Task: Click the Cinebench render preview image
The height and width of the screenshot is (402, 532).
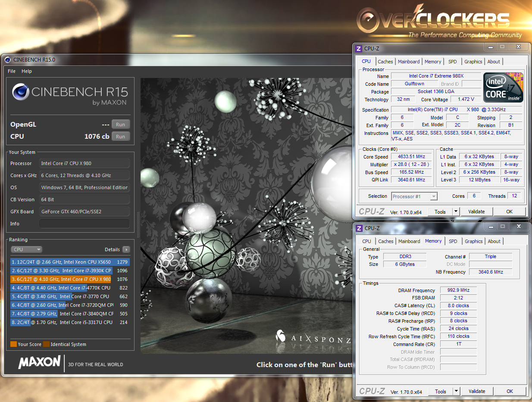Action: 246,215
